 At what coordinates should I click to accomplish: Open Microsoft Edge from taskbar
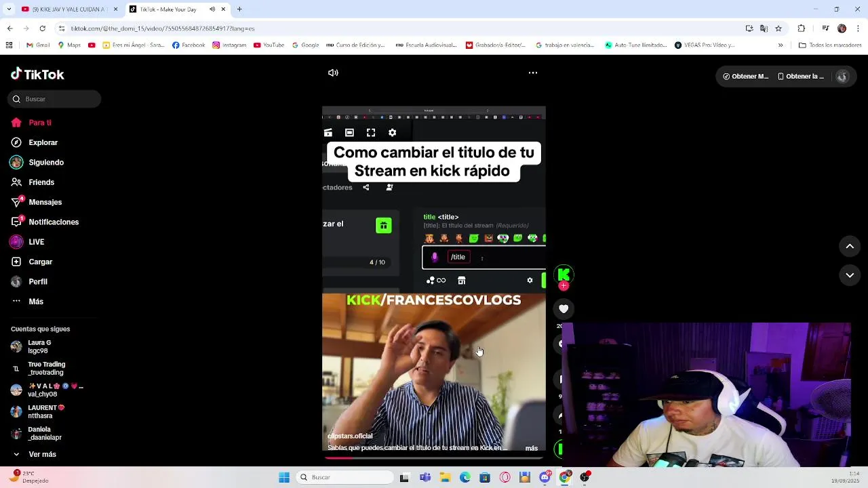(465, 477)
